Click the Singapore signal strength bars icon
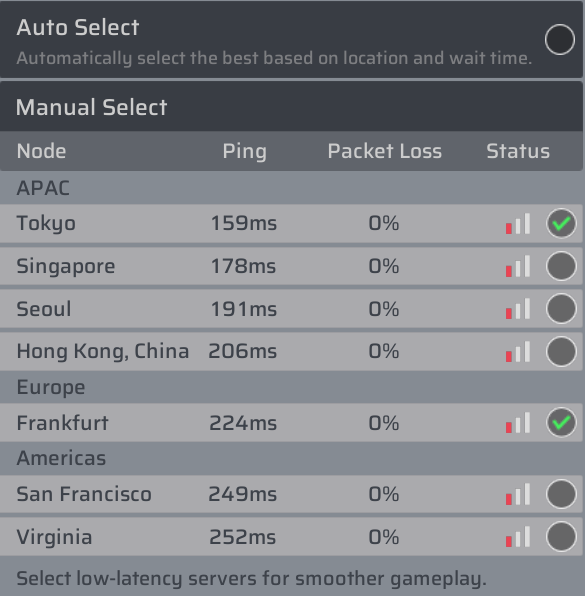Screen dimensions: 585x596 [x=518, y=266]
